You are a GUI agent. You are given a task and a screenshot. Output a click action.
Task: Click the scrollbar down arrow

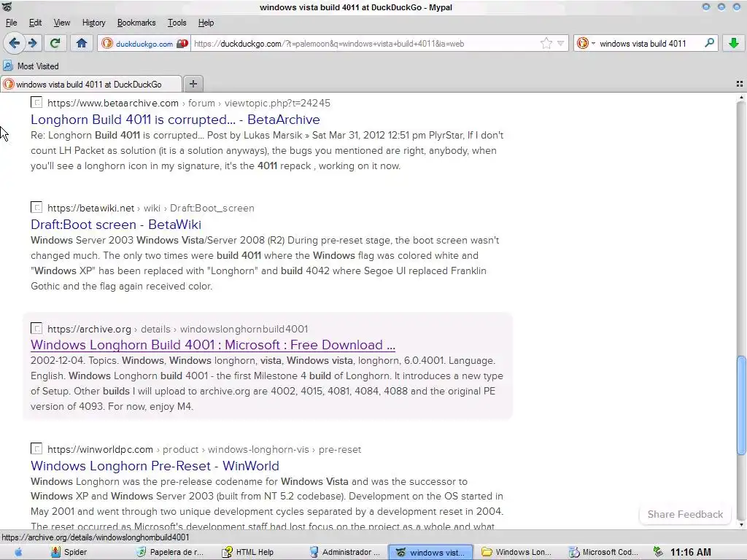pyautogui.click(x=741, y=524)
